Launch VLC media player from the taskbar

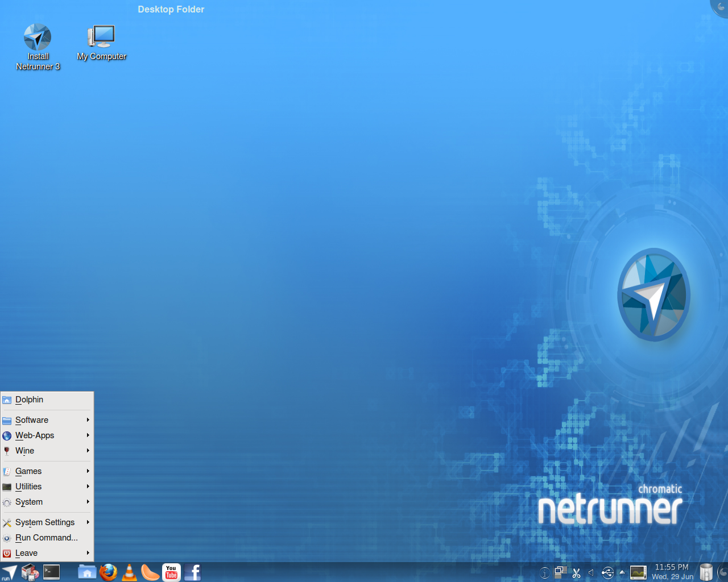click(130, 572)
